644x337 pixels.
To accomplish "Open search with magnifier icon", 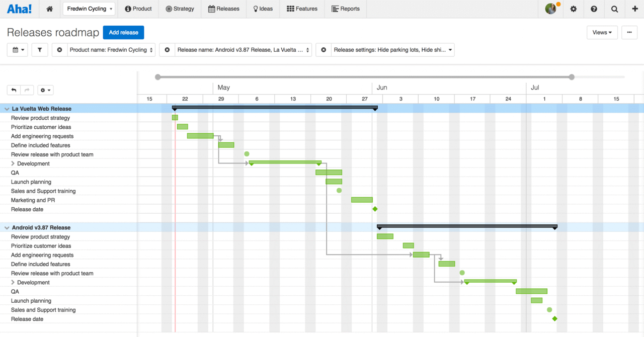I will click(615, 9).
